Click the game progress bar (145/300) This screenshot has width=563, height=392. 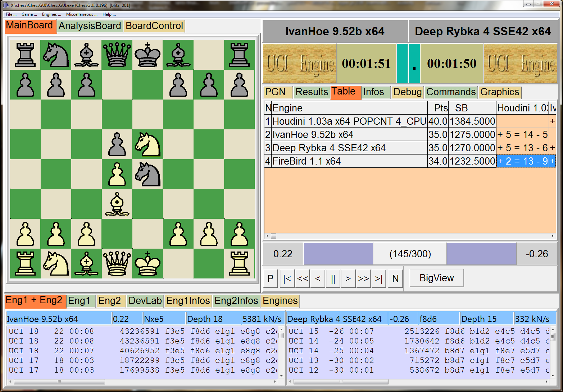[410, 254]
